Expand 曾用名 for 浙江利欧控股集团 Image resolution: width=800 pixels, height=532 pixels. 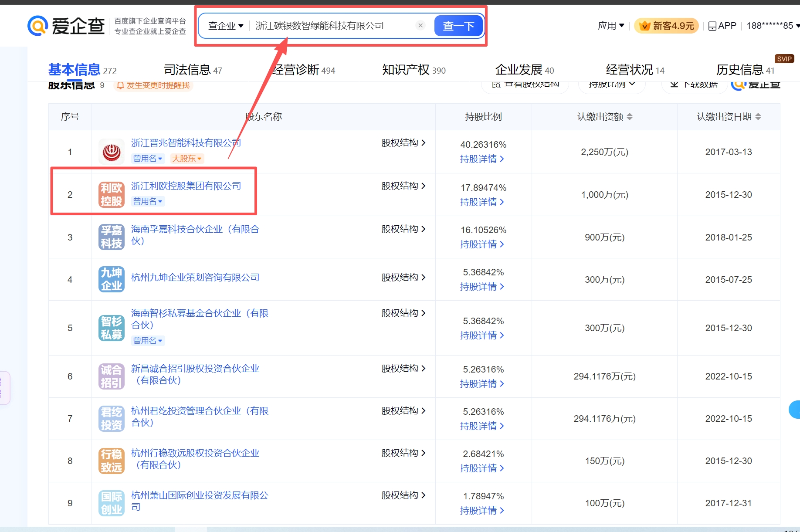[148, 201]
